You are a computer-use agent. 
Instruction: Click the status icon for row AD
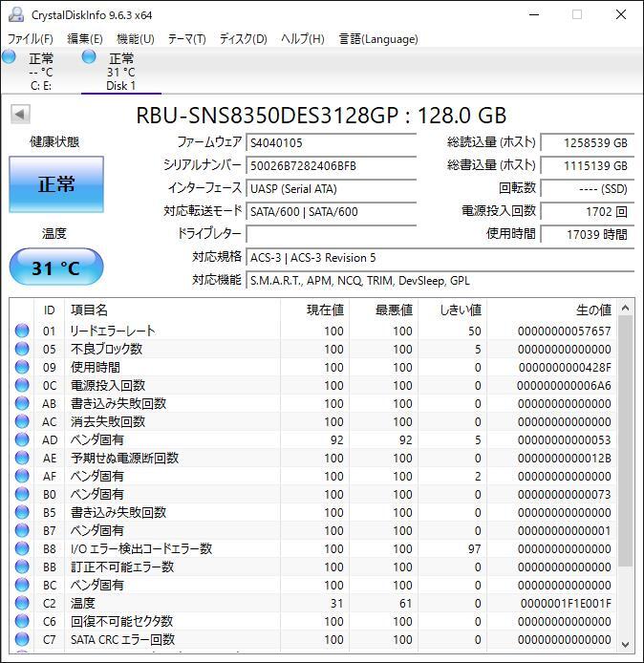coord(22,439)
